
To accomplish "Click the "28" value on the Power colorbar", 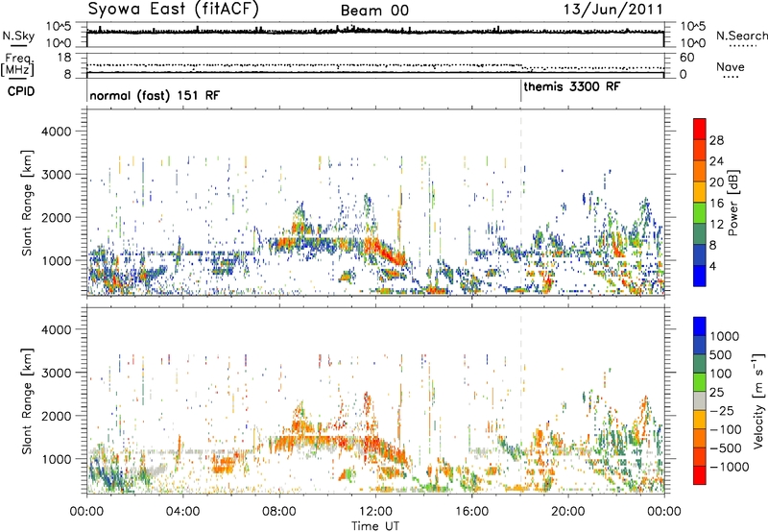I will click(716, 140).
